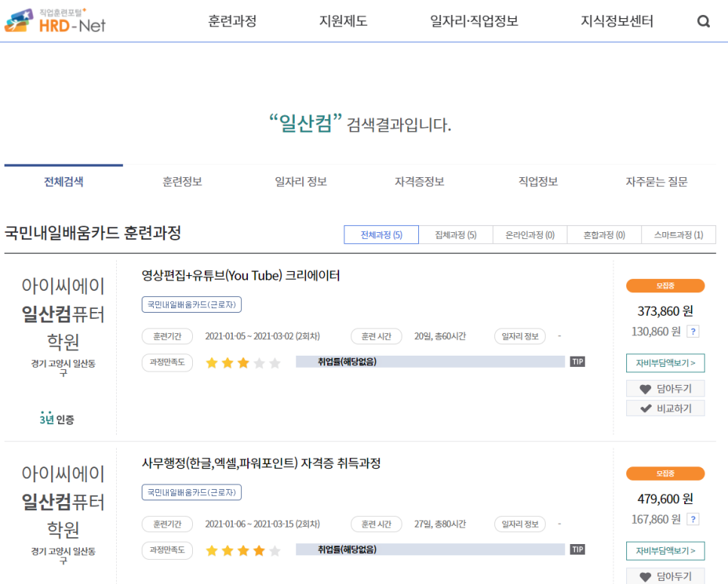Click 모집중 badge above 373,860 원
Viewport: 728px width, 584px height.
click(665, 286)
